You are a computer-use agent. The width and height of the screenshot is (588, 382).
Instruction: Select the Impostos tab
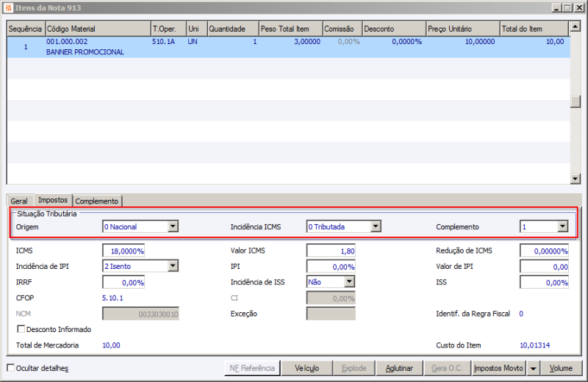tap(53, 200)
